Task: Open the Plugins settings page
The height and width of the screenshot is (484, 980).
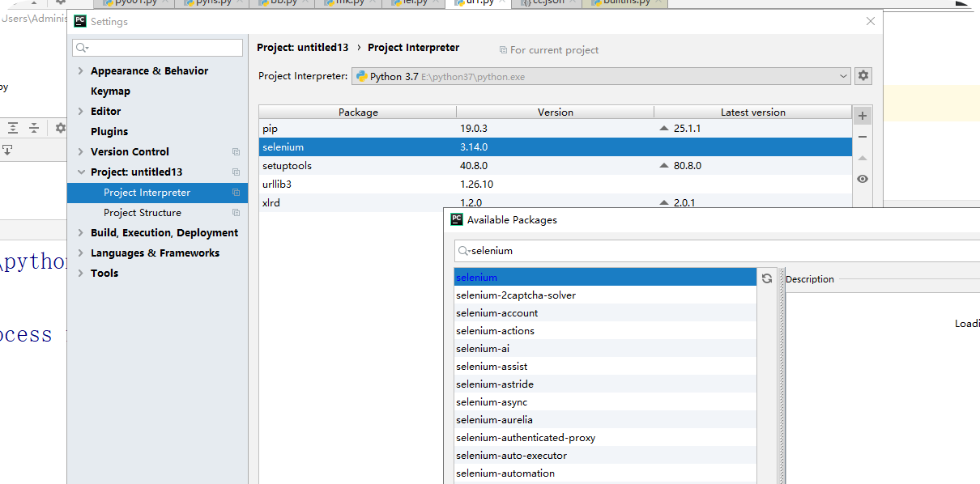Action: [x=109, y=132]
